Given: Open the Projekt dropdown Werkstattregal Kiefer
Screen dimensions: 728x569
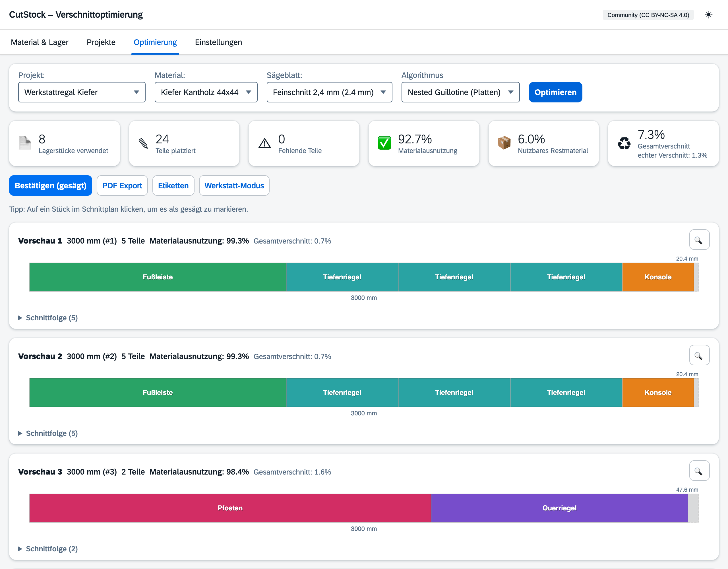Looking at the screenshot, I should (x=82, y=92).
